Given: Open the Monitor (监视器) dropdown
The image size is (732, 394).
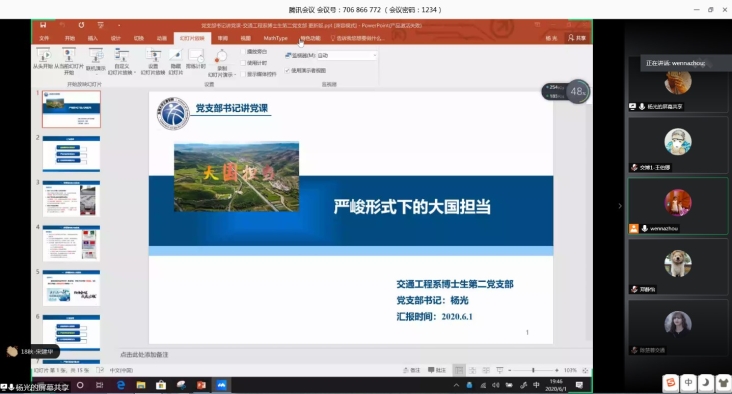Looking at the screenshot, I should [347, 56].
